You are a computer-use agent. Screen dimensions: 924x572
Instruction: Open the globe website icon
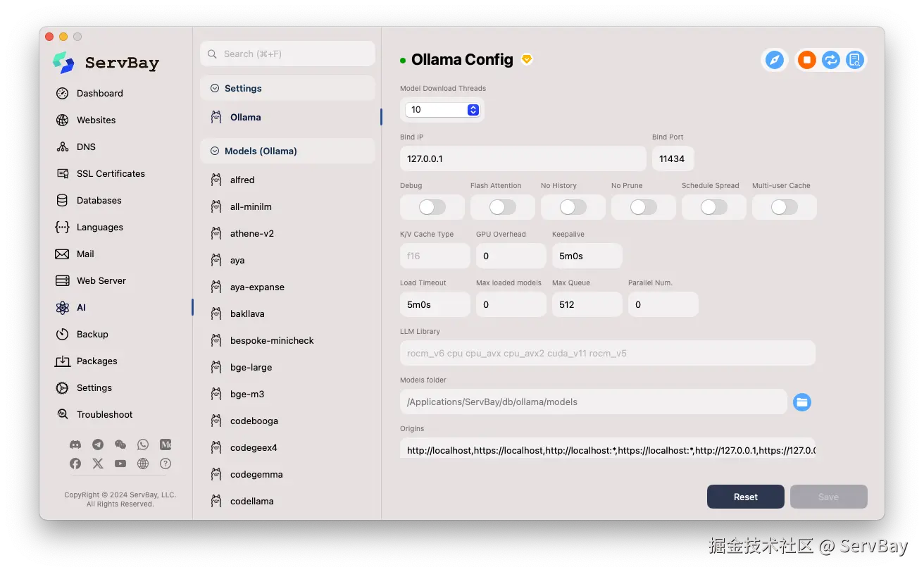click(143, 464)
